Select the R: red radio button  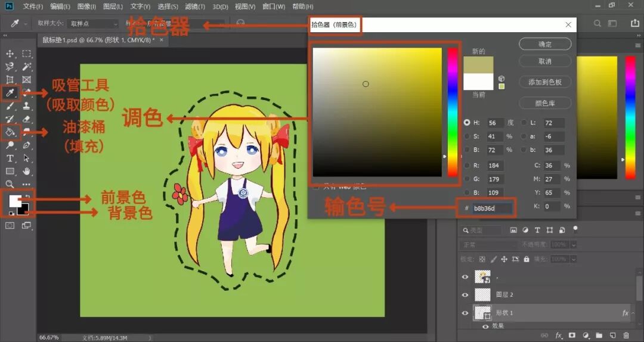pos(467,166)
